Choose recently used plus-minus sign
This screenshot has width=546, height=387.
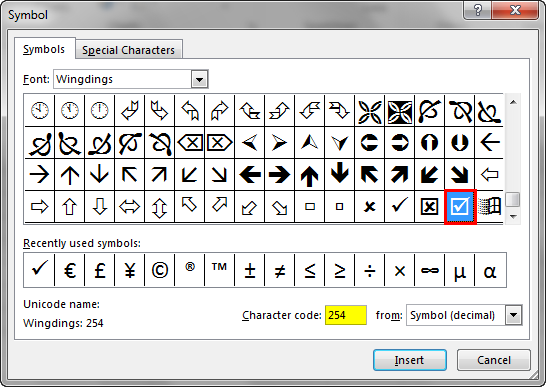pyautogui.click(x=250, y=270)
